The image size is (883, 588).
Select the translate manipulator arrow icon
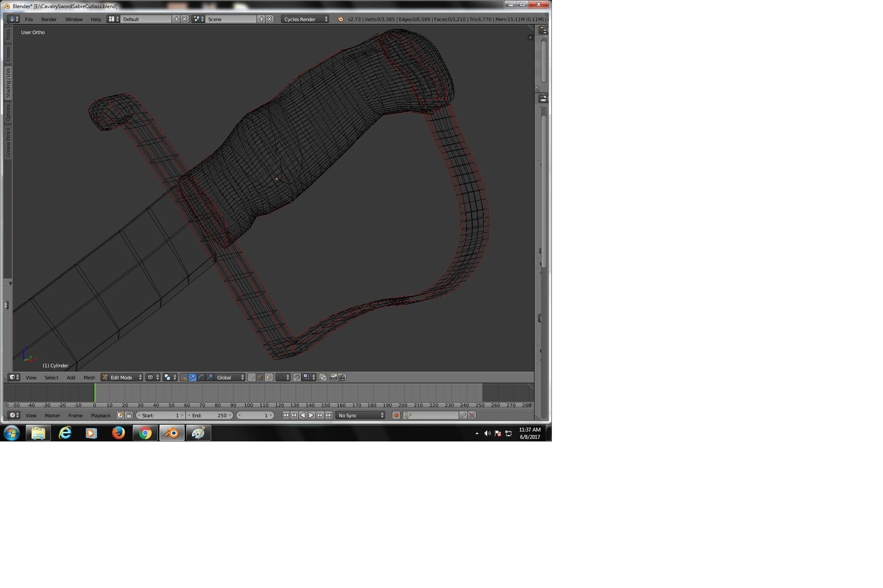193,377
